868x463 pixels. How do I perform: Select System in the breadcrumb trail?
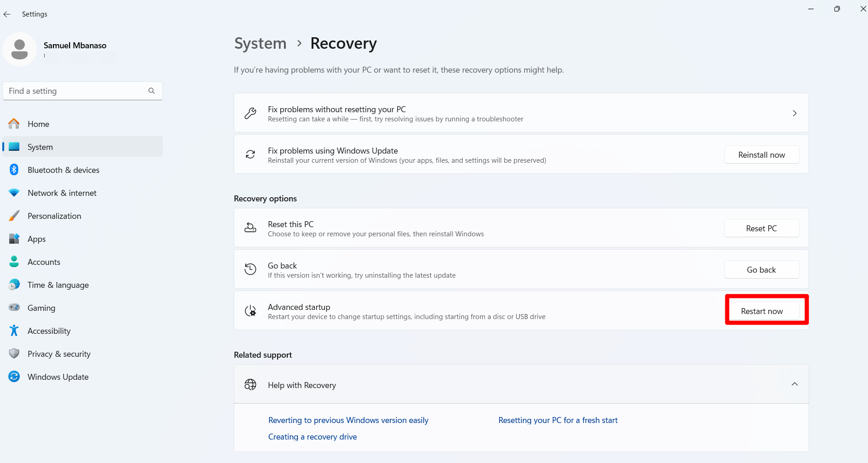260,43
